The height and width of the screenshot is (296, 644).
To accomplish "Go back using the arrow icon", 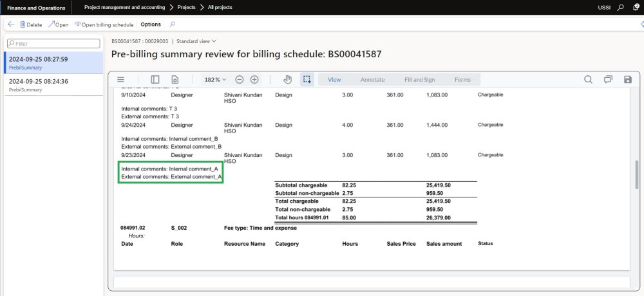I will tap(11, 24).
